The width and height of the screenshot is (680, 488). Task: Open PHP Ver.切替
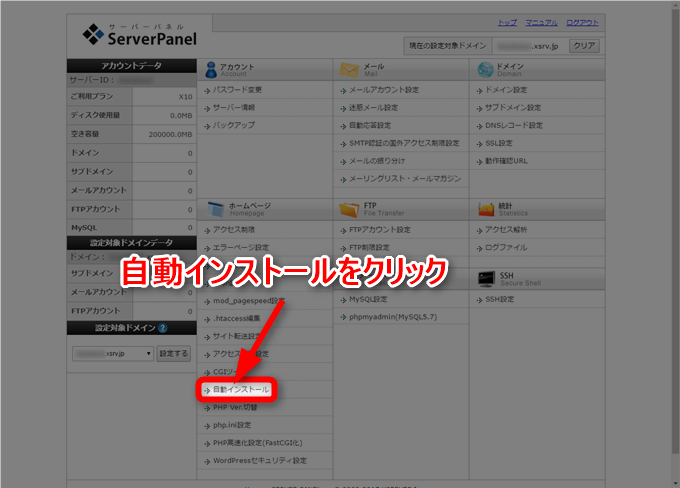(235, 407)
